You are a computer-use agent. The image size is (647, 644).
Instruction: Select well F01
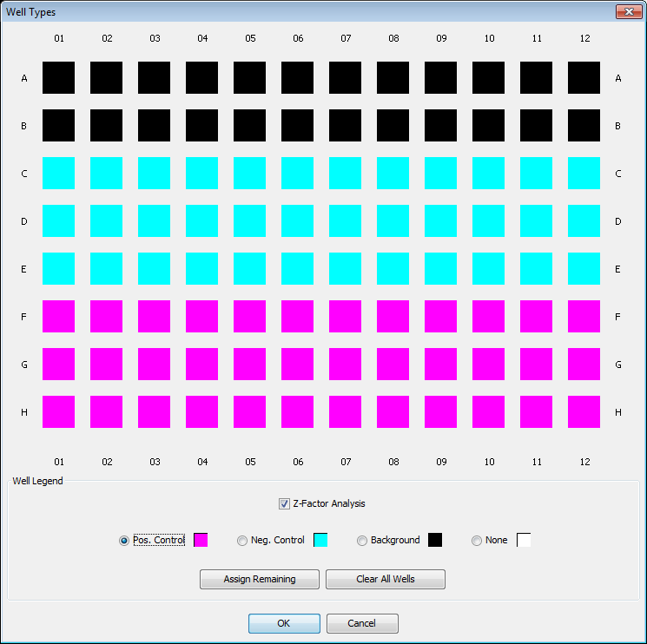(x=58, y=316)
